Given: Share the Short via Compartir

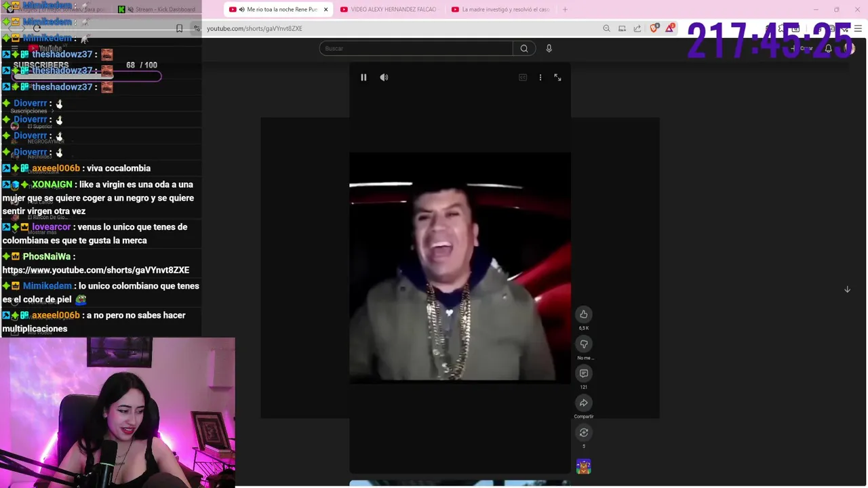Looking at the screenshot, I should pyautogui.click(x=584, y=403).
